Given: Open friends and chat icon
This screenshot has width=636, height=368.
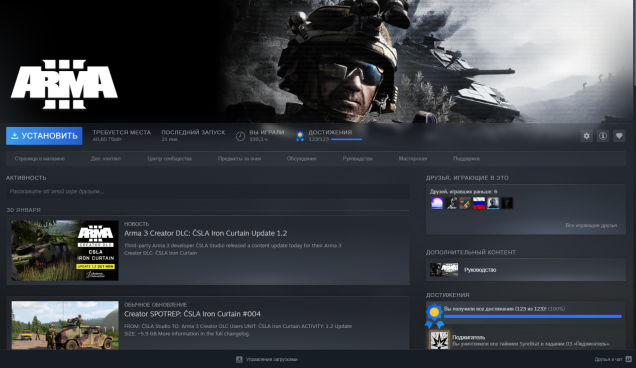Looking at the screenshot, I should pos(628,359).
